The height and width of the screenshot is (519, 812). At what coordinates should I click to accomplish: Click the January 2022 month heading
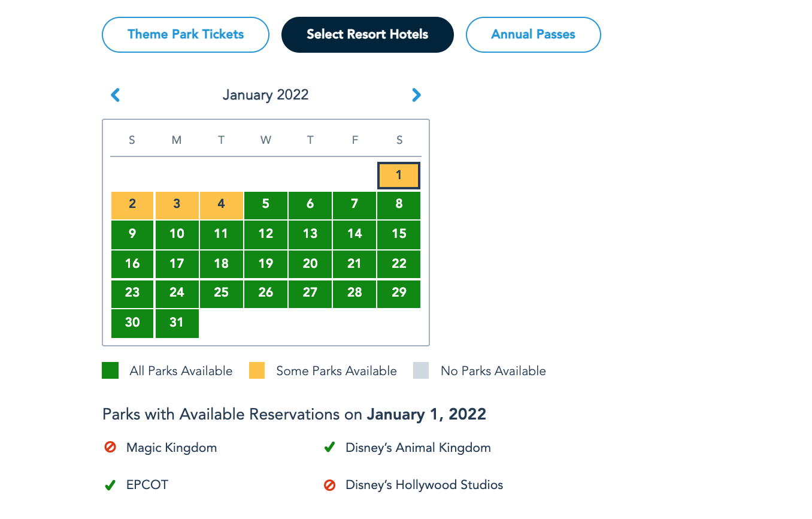tap(265, 95)
